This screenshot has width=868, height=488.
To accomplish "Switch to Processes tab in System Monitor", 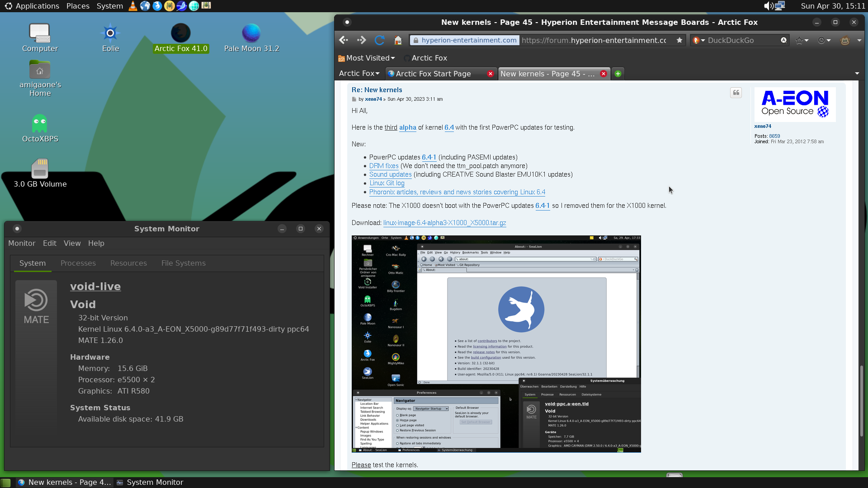I will [78, 263].
